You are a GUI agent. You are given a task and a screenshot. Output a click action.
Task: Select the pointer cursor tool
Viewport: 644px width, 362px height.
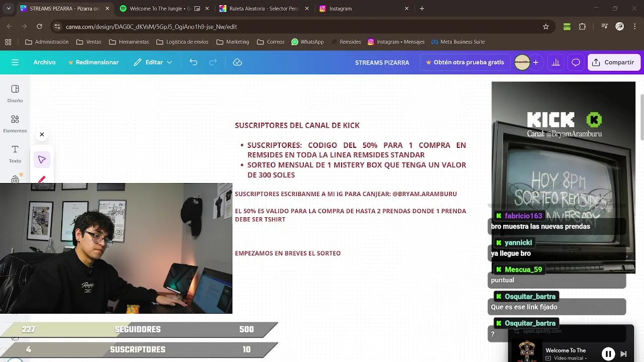(x=42, y=160)
